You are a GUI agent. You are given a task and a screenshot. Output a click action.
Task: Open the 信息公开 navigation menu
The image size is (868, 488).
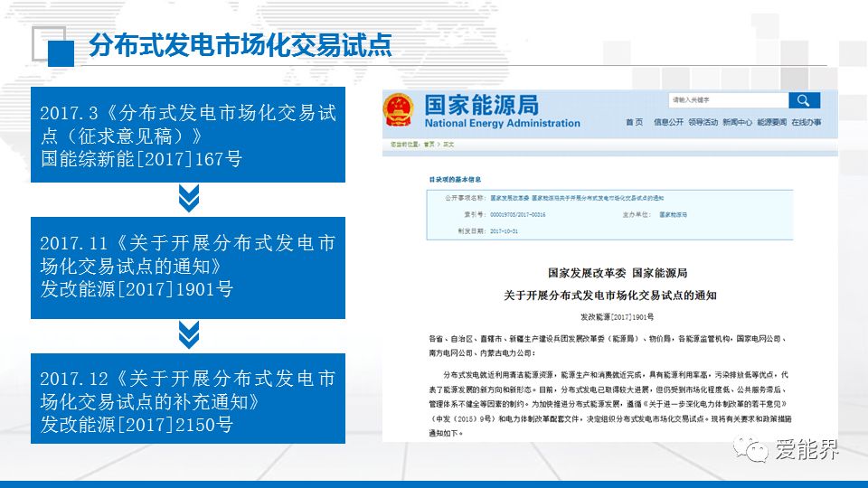pyautogui.click(x=668, y=122)
